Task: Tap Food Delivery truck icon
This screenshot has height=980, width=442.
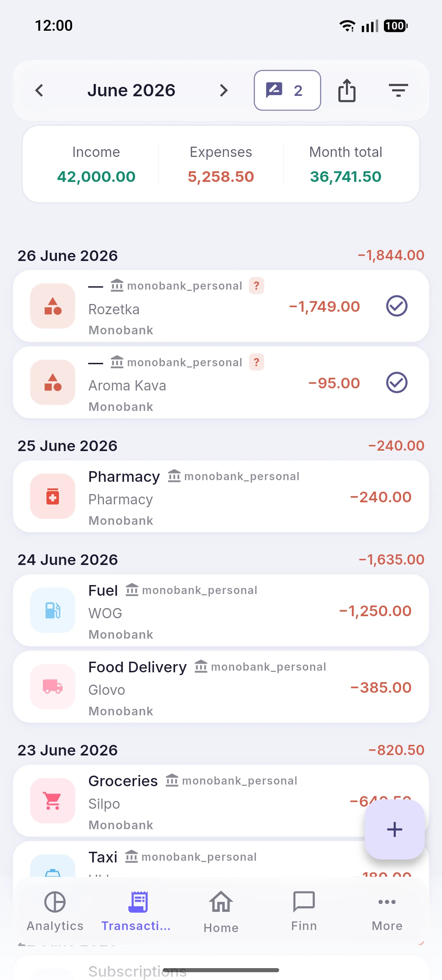Action: [53, 687]
